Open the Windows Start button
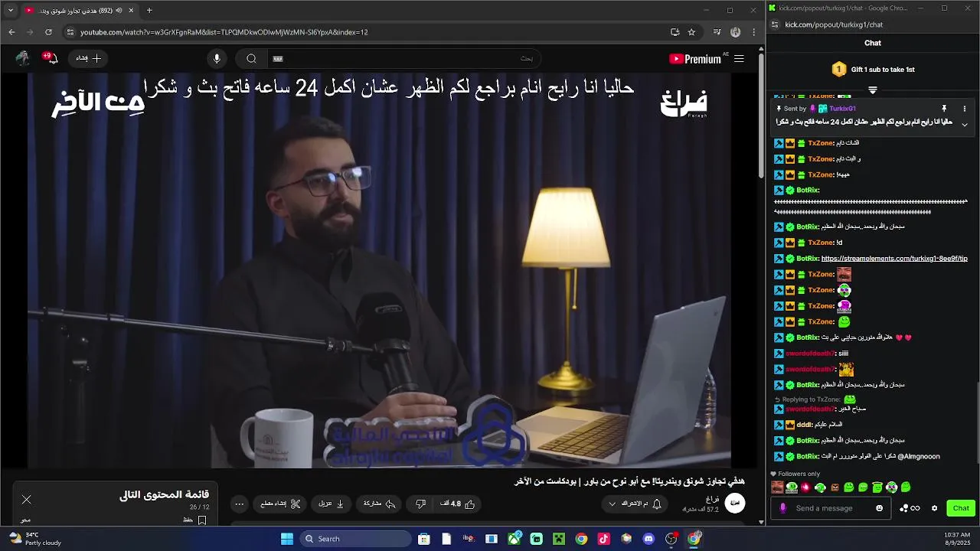 coord(287,539)
